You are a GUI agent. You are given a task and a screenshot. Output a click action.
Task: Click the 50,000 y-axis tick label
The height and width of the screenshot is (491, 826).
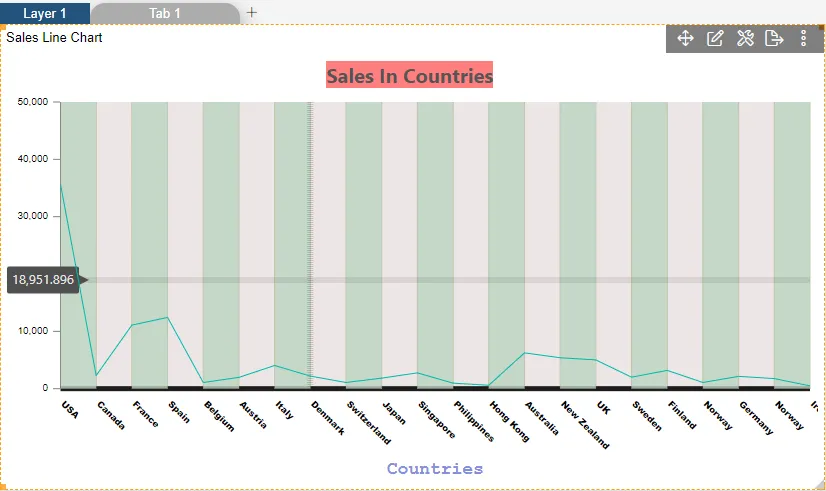click(x=33, y=102)
